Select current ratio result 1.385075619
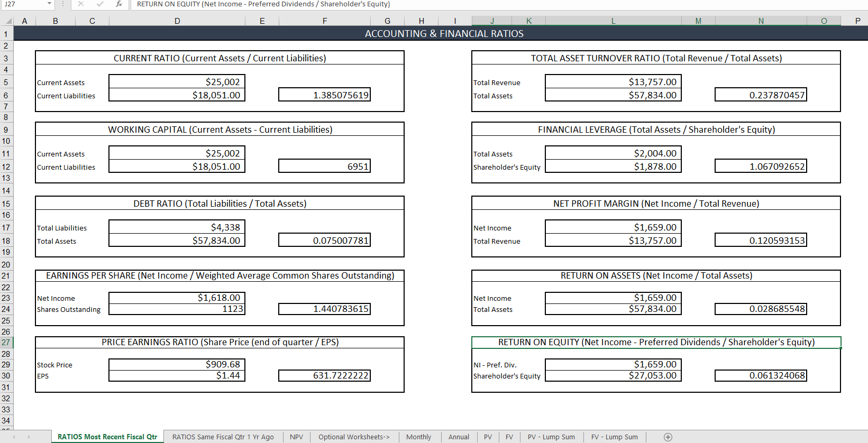 tap(325, 95)
